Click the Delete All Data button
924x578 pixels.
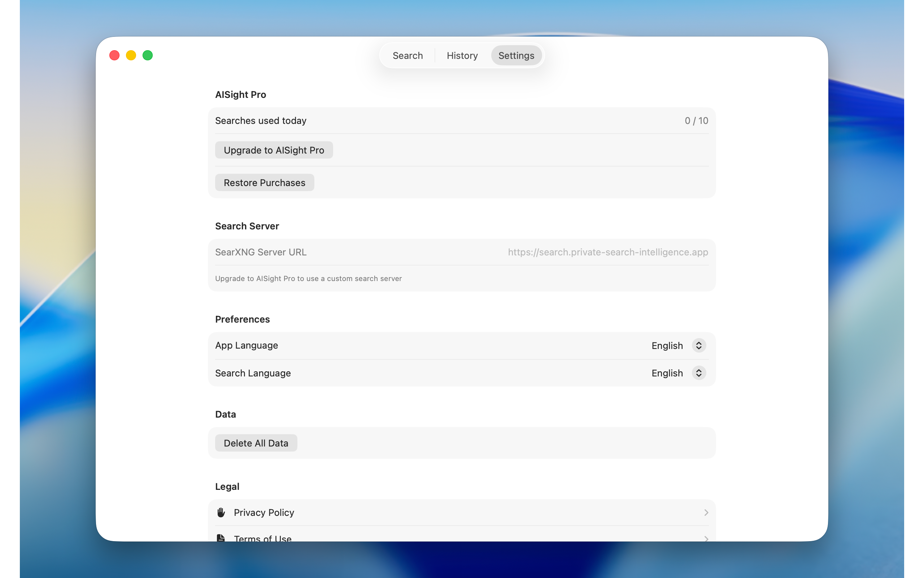tap(256, 443)
